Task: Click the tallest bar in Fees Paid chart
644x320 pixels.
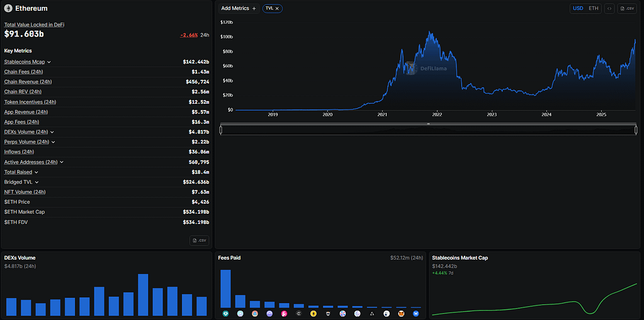Action: click(x=225, y=289)
